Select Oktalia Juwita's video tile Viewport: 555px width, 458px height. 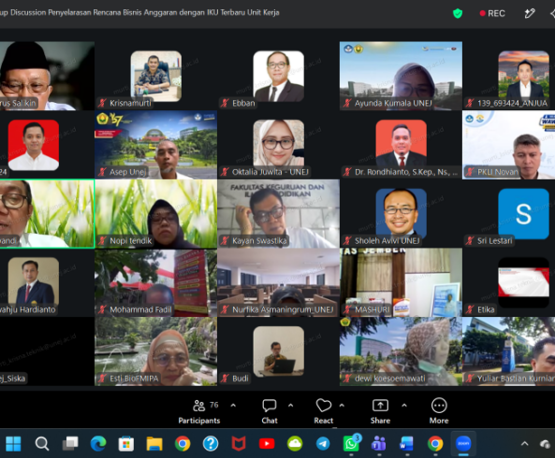point(278,145)
